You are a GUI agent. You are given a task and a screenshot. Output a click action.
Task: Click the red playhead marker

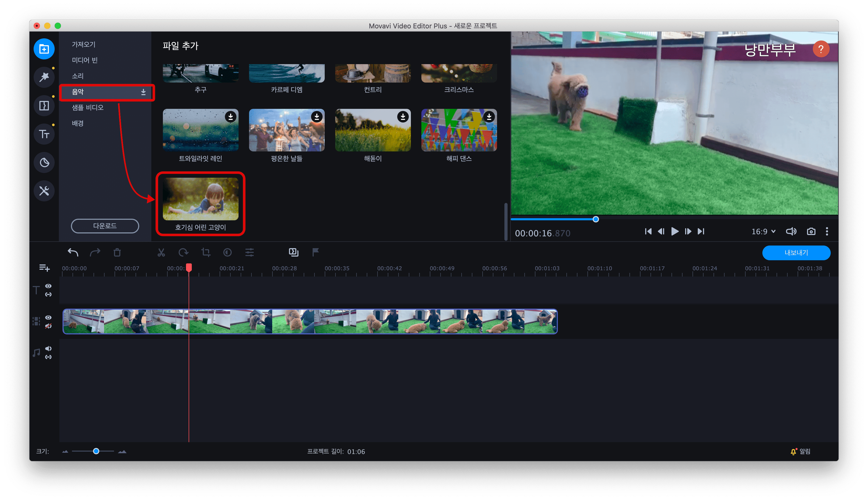click(x=189, y=268)
